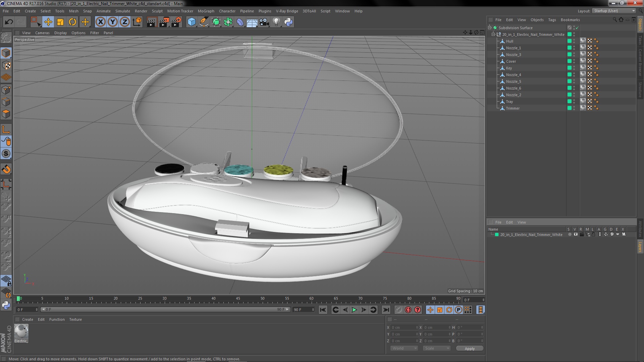Click the MoGraph menu item

pyautogui.click(x=206, y=11)
